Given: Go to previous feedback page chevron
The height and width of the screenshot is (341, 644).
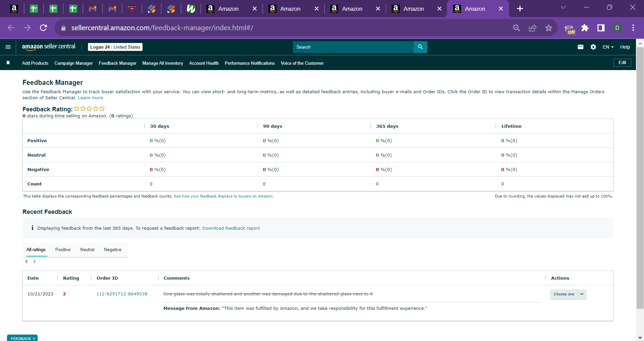Looking at the screenshot, I should tap(27, 262).
